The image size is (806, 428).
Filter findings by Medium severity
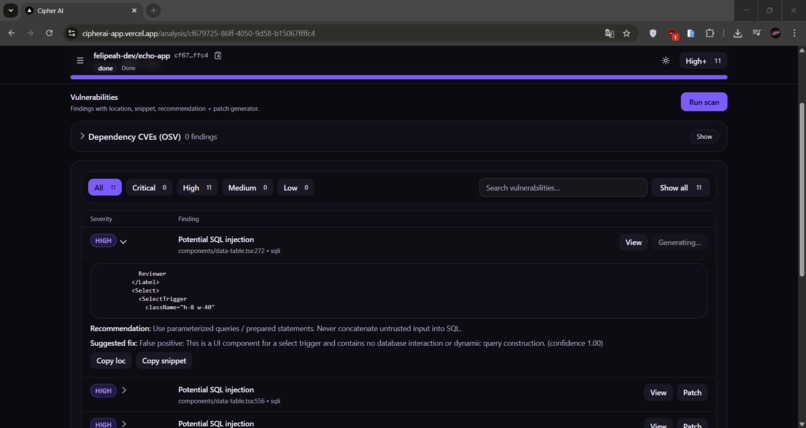pyautogui.click(x=247, y=188)
